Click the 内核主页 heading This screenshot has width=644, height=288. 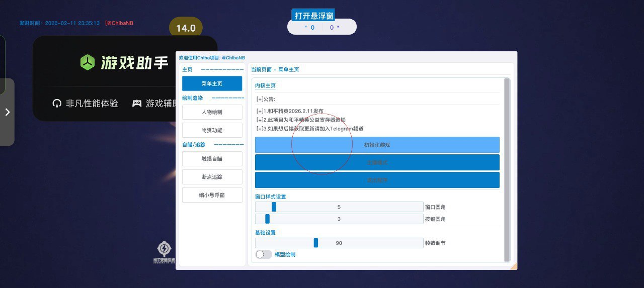coord(265,86)
